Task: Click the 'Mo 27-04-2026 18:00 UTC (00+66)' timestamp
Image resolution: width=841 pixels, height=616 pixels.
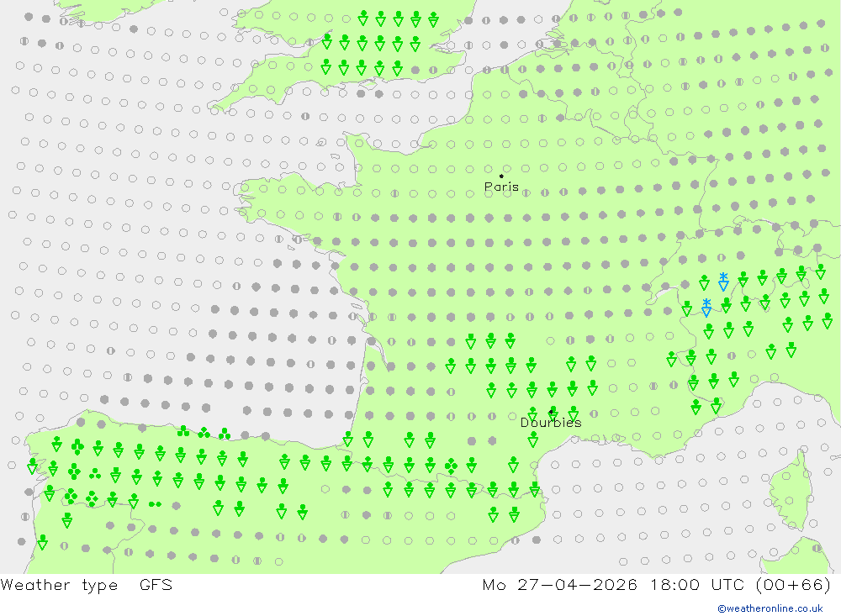Action: (657, 585)
